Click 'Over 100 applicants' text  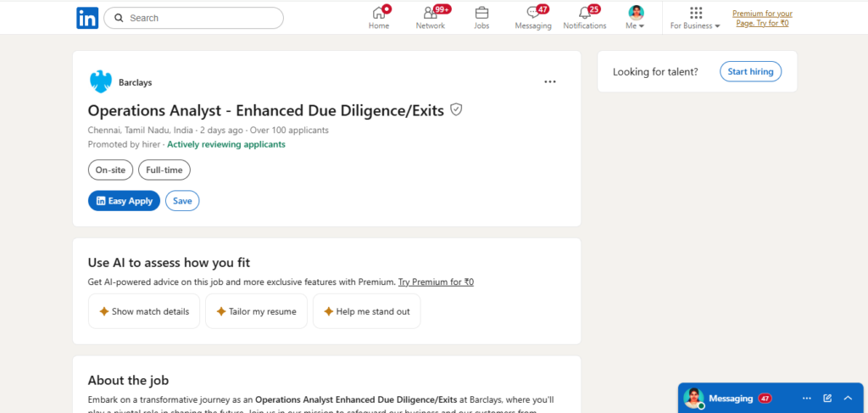pyautogui.click(x=290, y=131)
